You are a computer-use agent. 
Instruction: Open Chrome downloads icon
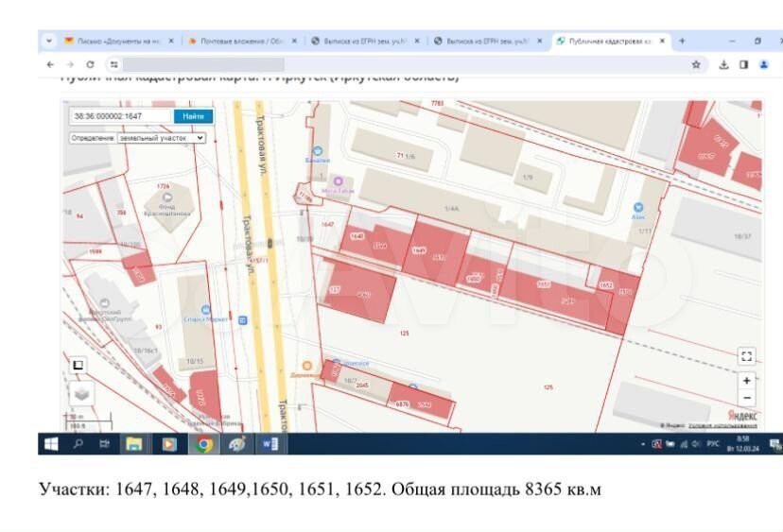click(722, 64)
